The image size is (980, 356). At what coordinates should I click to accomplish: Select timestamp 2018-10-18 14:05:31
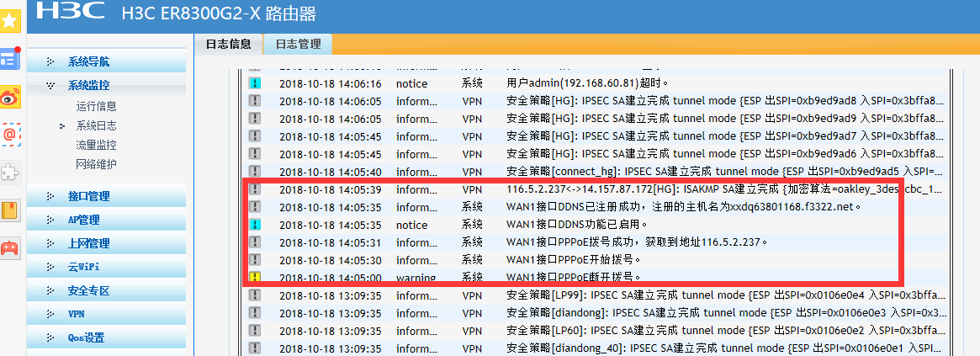330,242
